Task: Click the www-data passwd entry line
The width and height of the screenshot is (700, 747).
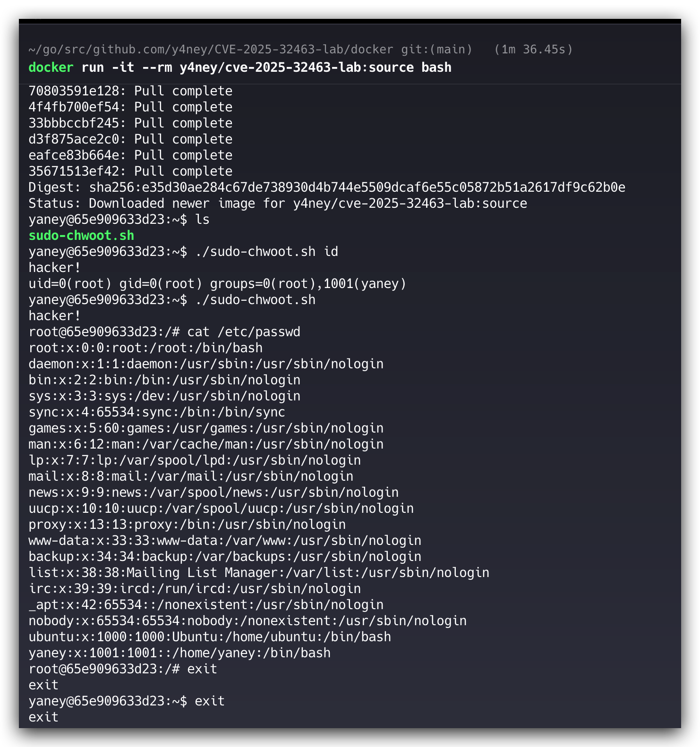Action: (225, 541)
